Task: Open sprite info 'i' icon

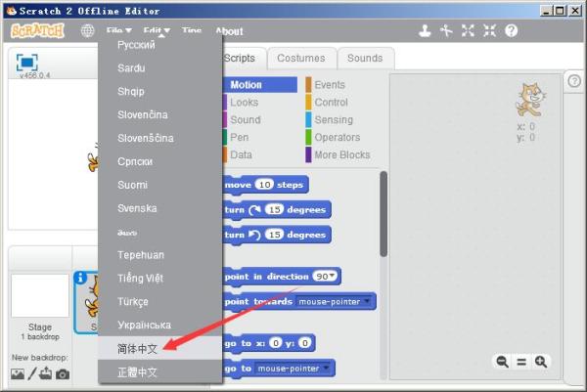Action: pos(80,278)
